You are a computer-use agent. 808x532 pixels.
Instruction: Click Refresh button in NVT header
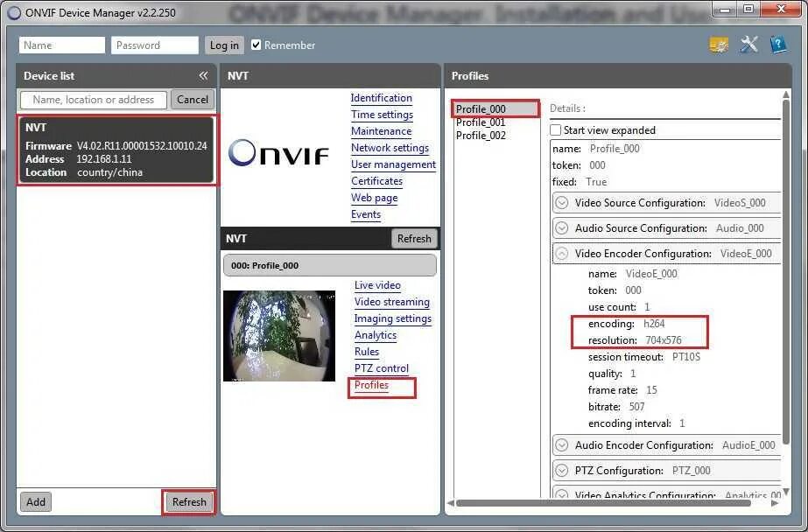click(414, 239)
